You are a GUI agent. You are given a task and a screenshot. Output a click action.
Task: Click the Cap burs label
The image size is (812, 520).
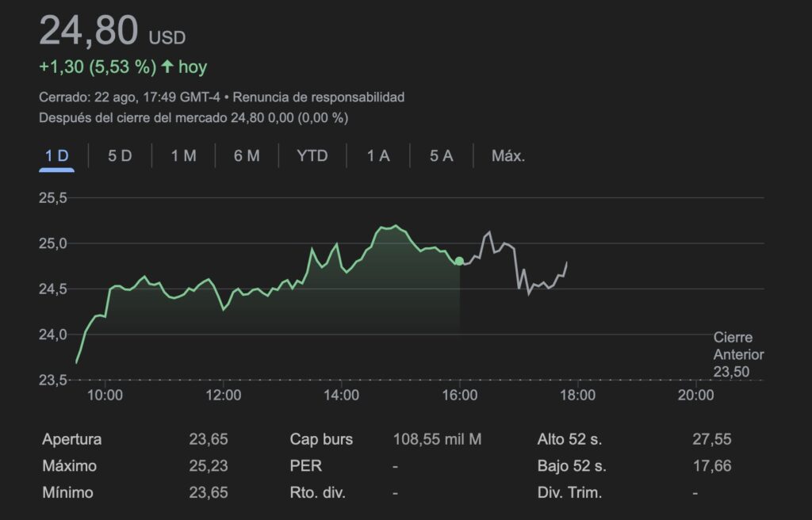pyautogui.click(x=321, y=439)
